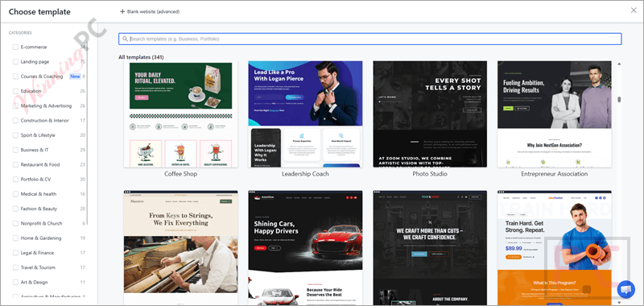
Task: Close the Choose template dialog
Action: pyautogui.click(x=634, y=10)
